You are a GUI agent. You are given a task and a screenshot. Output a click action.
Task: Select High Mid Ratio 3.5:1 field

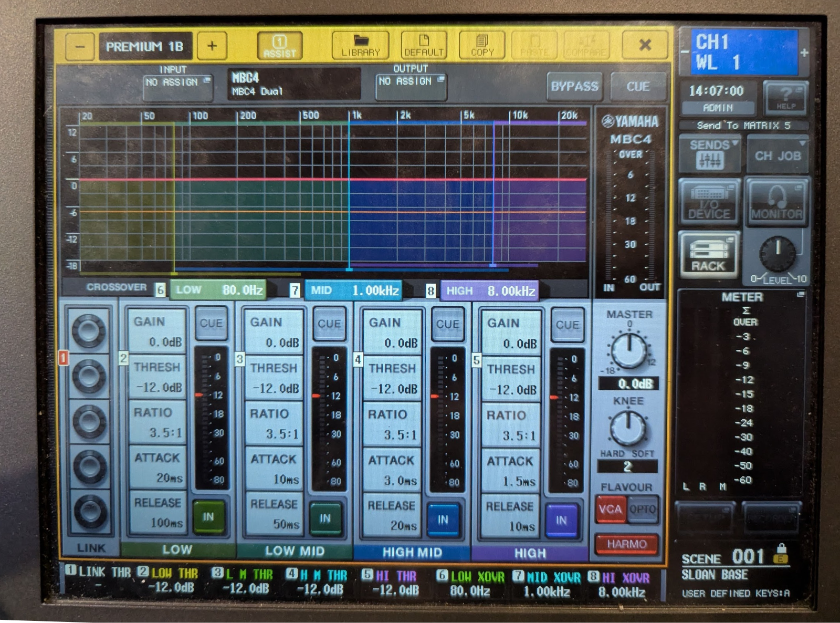393,424
